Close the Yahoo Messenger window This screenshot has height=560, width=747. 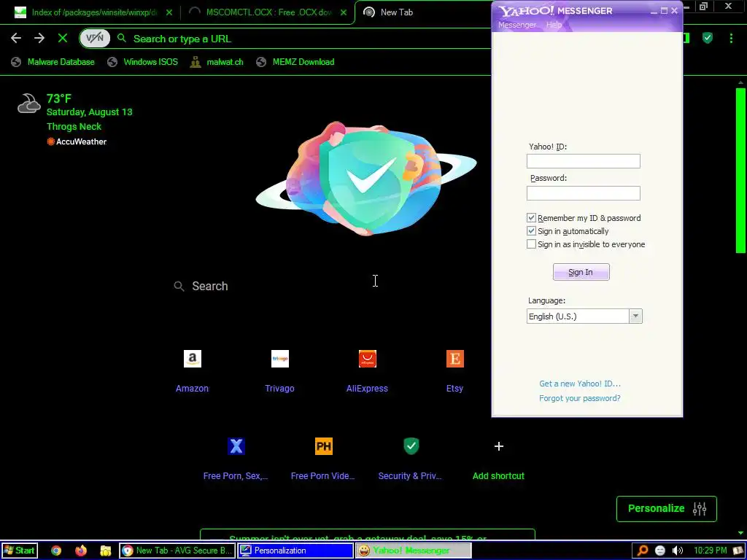pyautogui.click(x=675, y=11)
